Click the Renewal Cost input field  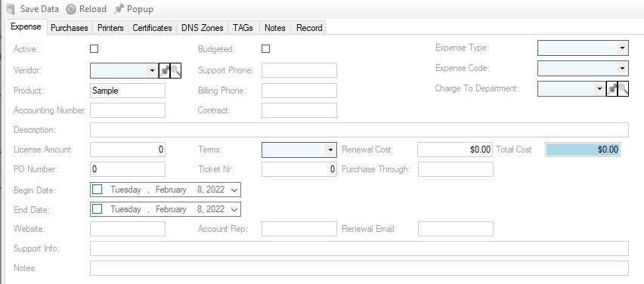point(455,150)
